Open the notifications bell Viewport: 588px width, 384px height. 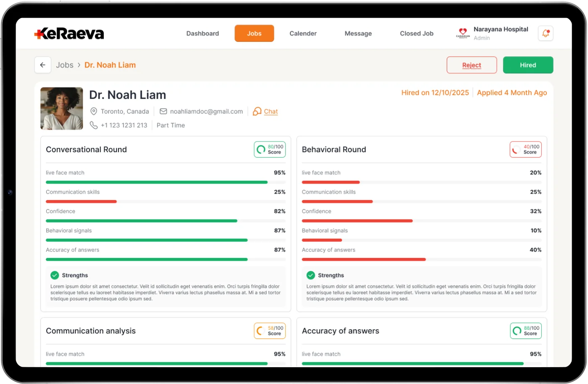pos(546,33)
